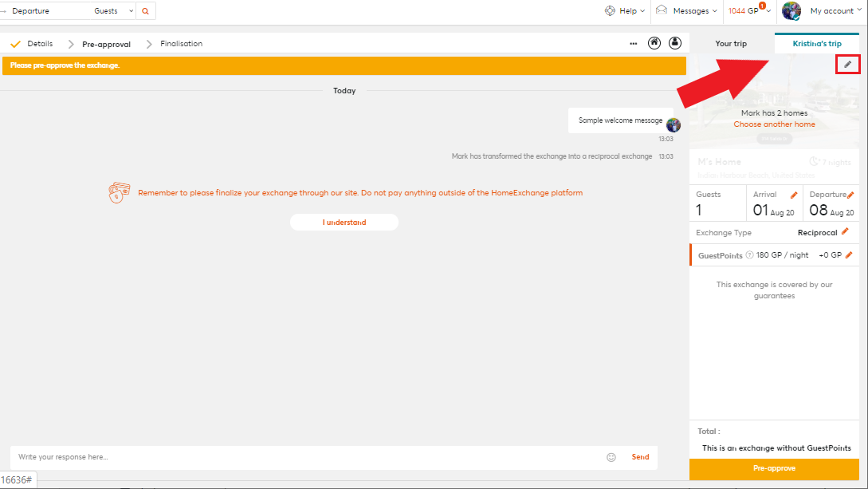Select the Pre-approval step
The width and height of the screenshot is (868, 489).
coord(106,45)
